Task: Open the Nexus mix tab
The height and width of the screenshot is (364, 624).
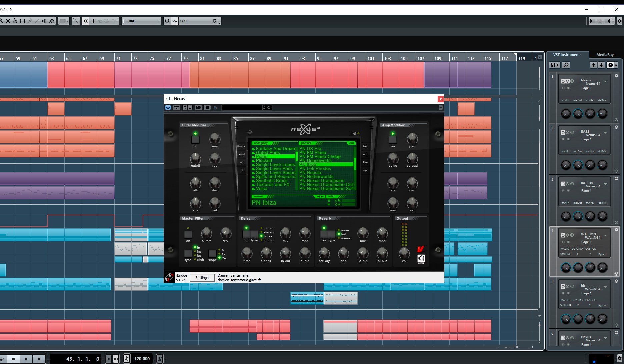Action: (x=366, y=154)
